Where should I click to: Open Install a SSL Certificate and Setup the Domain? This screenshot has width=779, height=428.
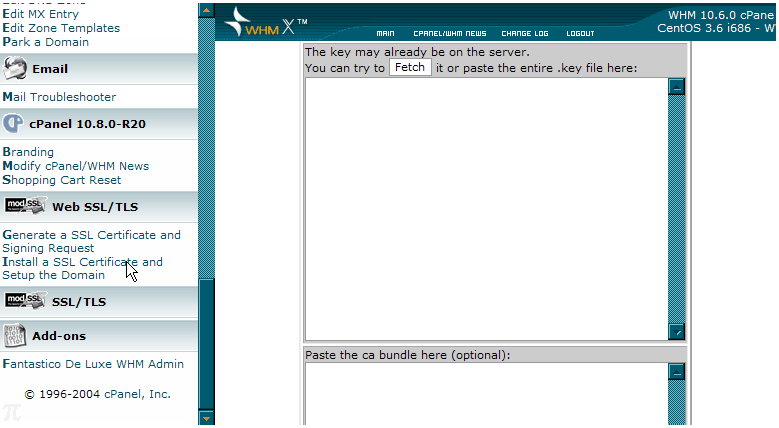pyautogui.click(x=82, y=268)
